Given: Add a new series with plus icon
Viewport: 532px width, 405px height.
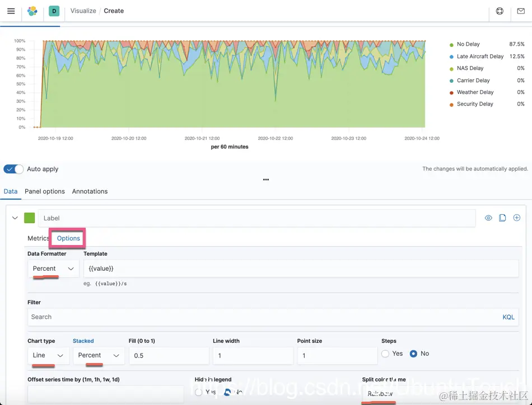Looking at the screenshot, I should (516, 218).
